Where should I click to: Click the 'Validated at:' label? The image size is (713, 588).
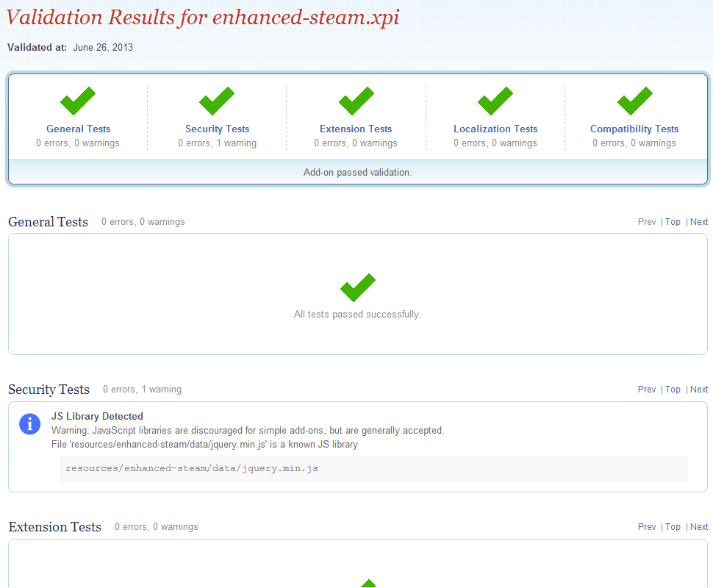(37, 47)
